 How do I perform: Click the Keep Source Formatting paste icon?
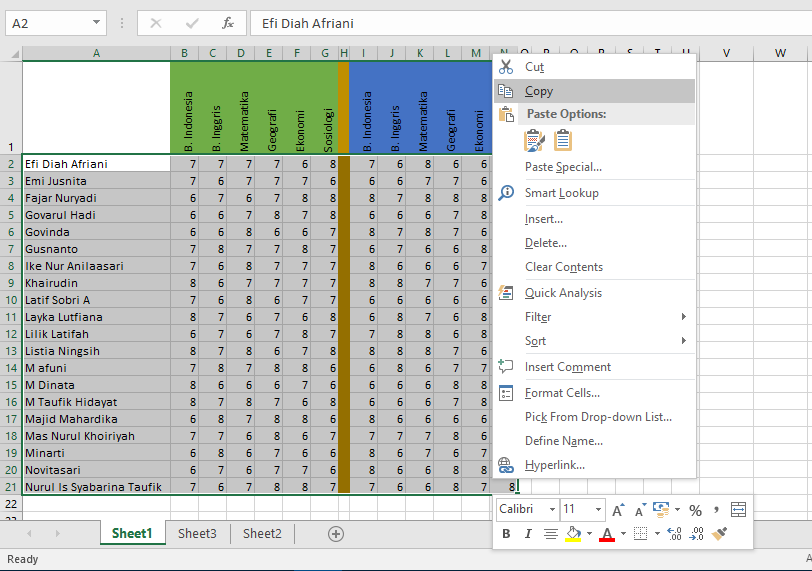(534, 141)
